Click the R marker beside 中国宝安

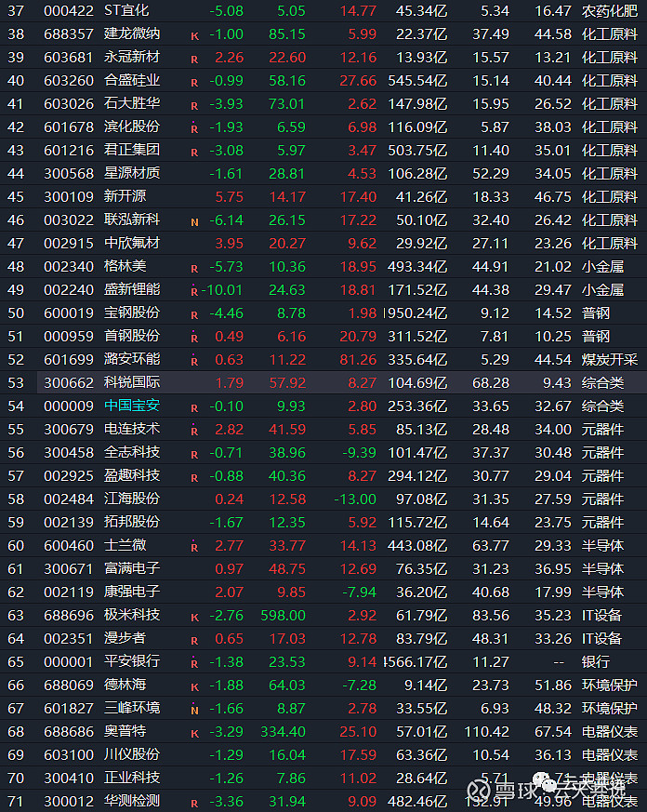tap(194, 408)
